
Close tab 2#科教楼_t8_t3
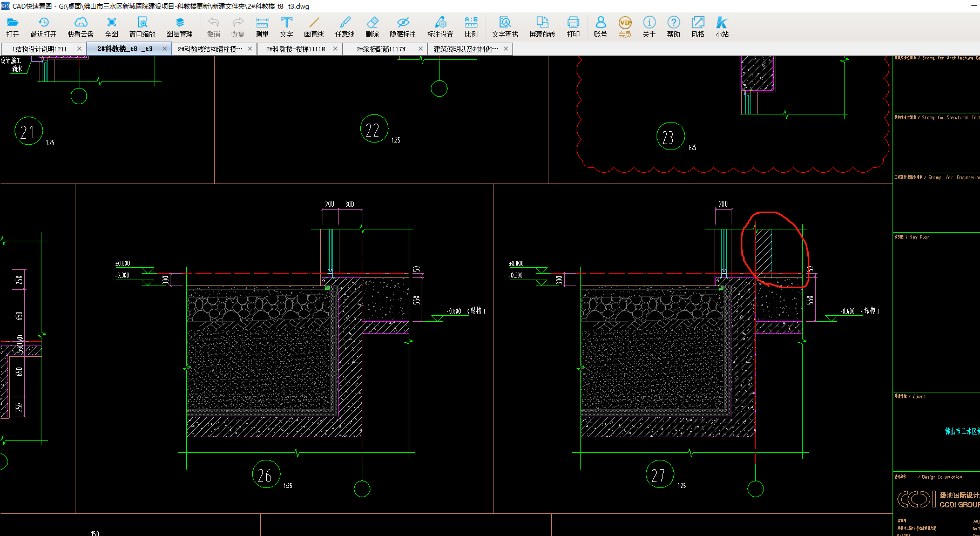coord(165,49)
